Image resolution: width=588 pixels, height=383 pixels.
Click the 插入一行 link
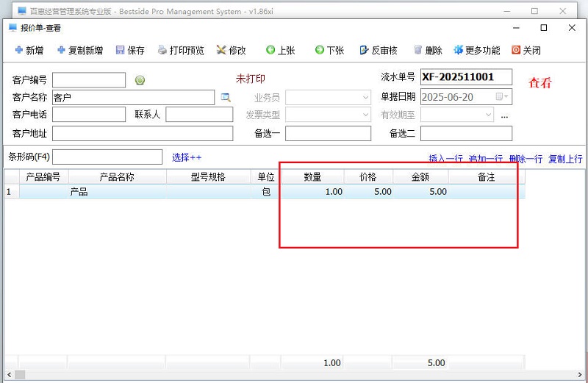coord(445,159)
